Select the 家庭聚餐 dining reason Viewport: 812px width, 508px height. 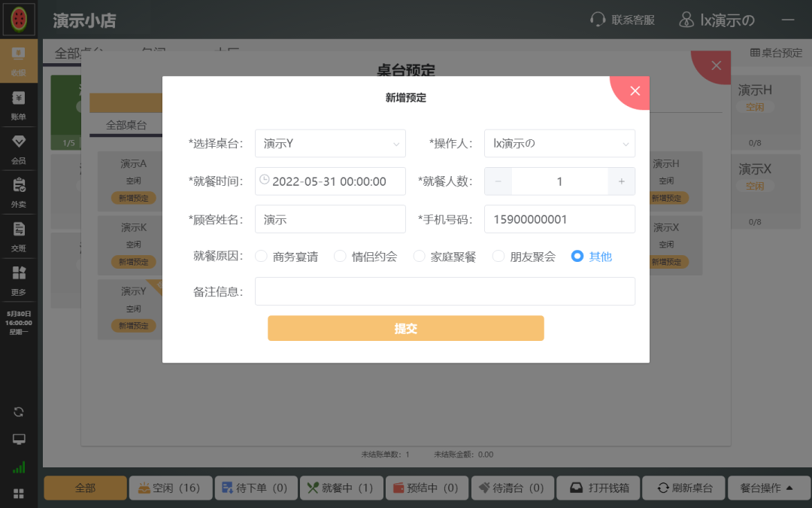click(445, 257)
